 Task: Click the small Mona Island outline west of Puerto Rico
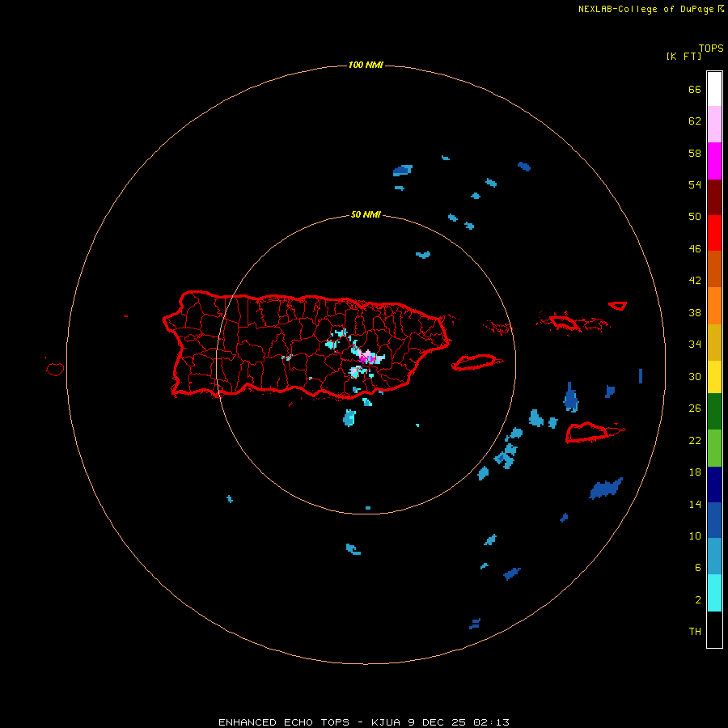tap(55, 369)
